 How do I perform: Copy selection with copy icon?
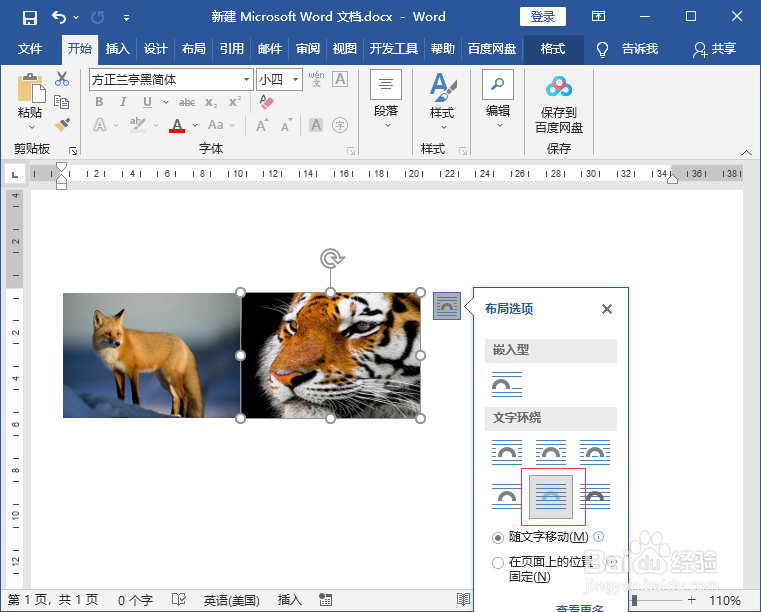[x=62, y=102]
